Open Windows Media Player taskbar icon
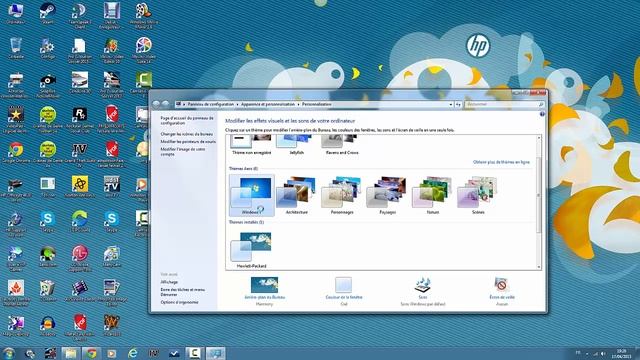Image resolution: width=640 pixels, height=360 pixels. (x=112, y=353)
